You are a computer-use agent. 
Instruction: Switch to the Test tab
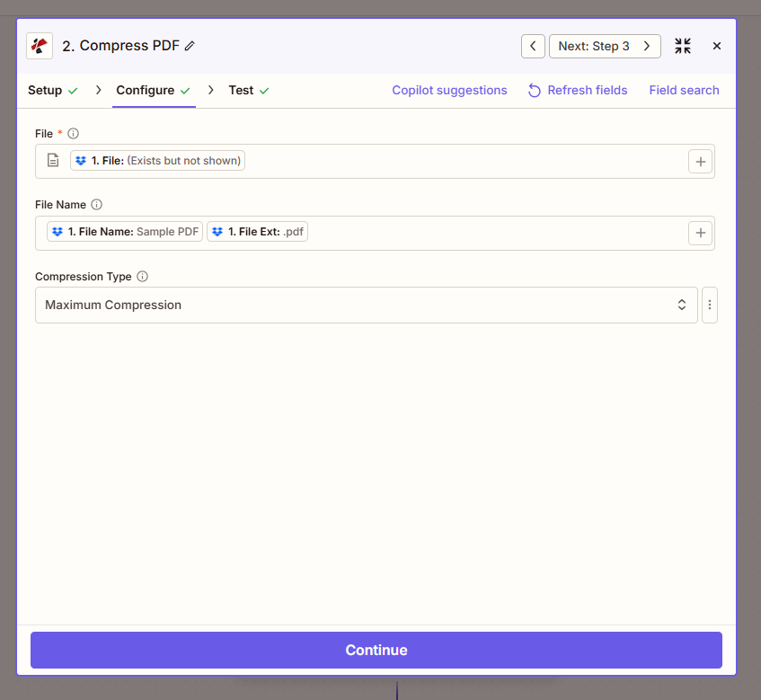[241, 90]
